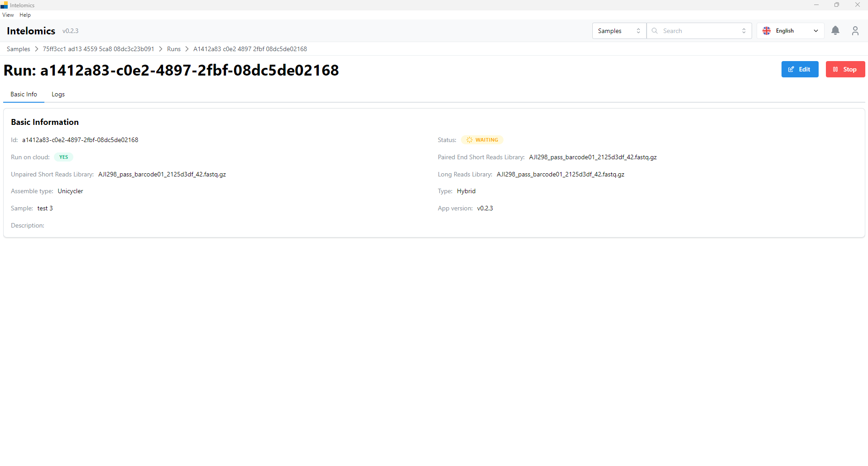Open Runs breadcrumb link

pyautogui.click(x=173, y=49)
